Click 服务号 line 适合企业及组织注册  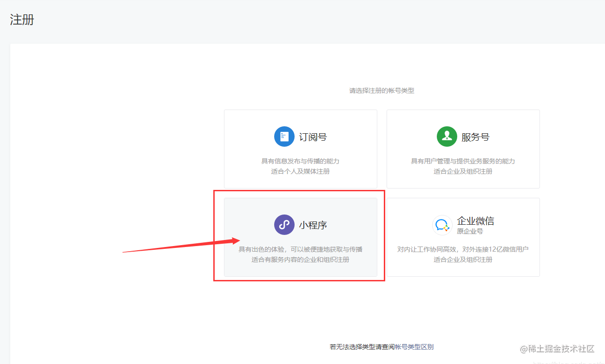(463, 171)
